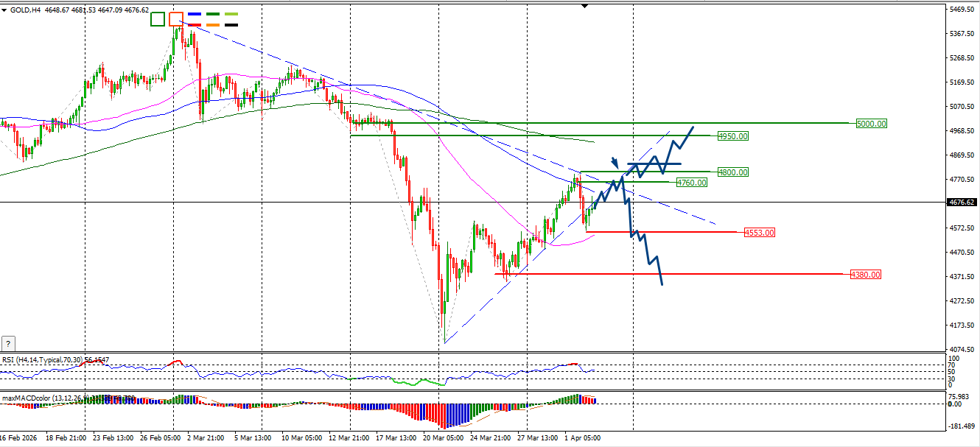Click the green square drawing icon

point(158,20)
